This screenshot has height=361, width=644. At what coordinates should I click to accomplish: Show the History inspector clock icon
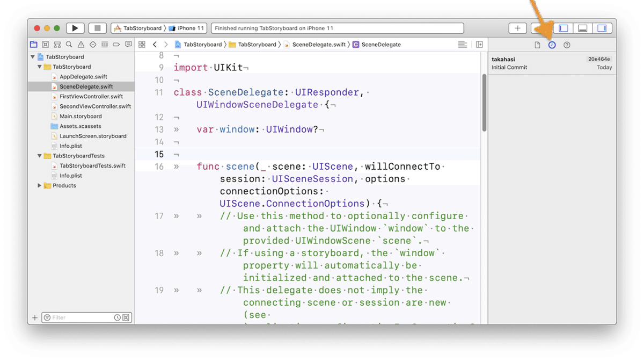[552, 45]
